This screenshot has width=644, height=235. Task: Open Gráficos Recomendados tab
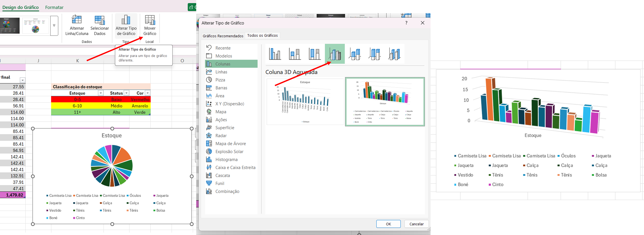223,36
